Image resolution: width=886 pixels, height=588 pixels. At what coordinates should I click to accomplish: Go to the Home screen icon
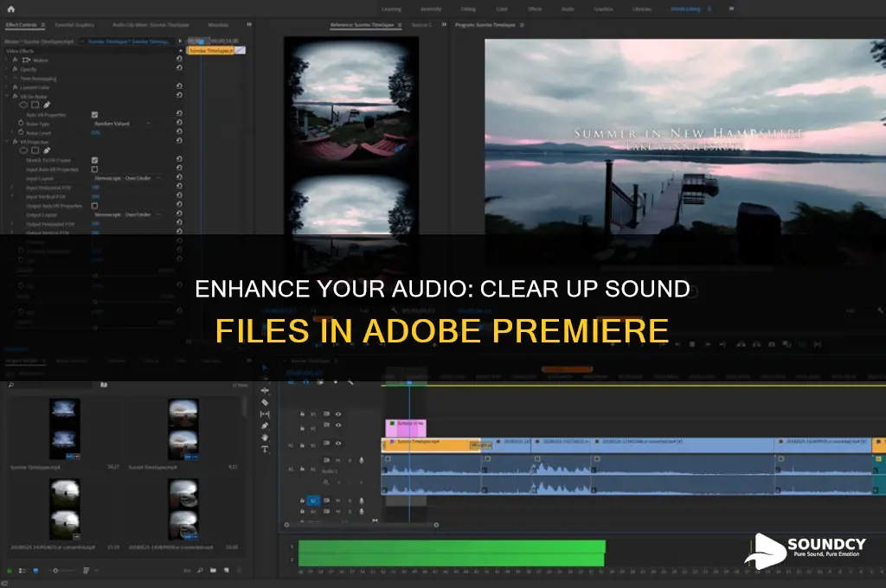pyautogui.click(x=10, y=9)
